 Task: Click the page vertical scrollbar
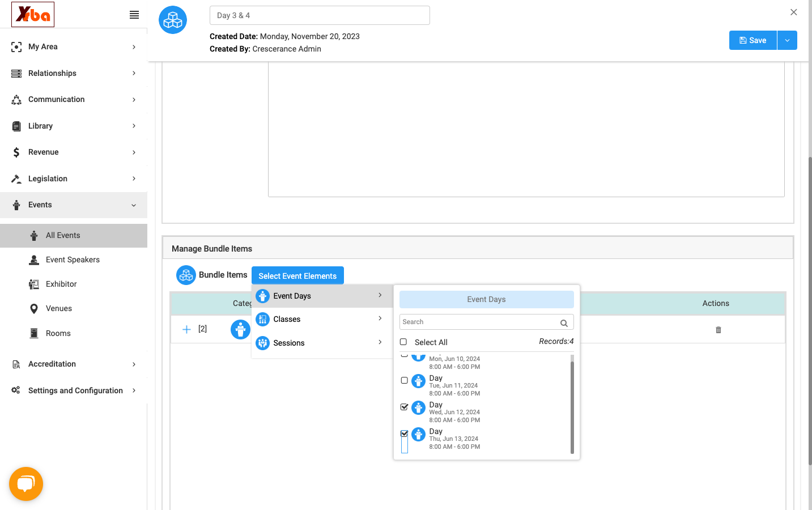click(810, 311)
